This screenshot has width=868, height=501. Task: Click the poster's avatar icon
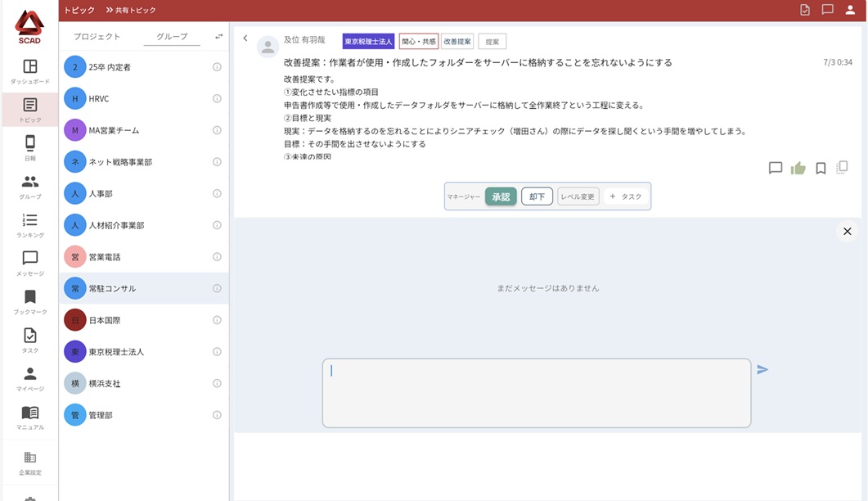268,47
